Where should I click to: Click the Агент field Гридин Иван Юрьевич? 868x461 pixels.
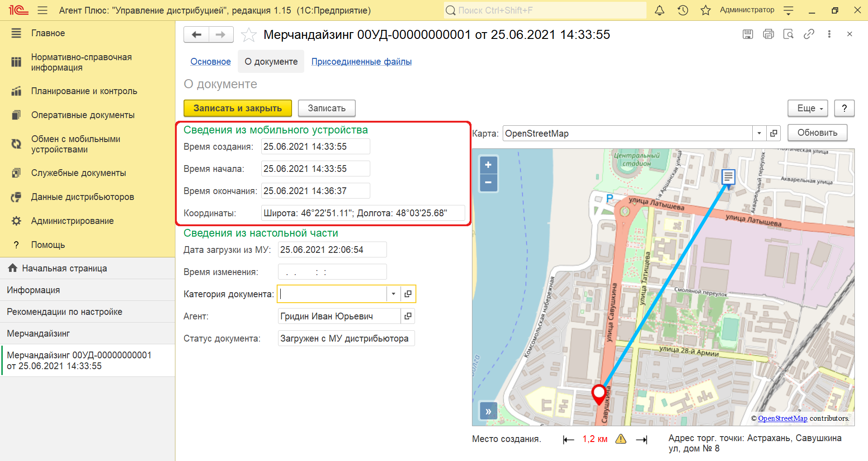340,316
